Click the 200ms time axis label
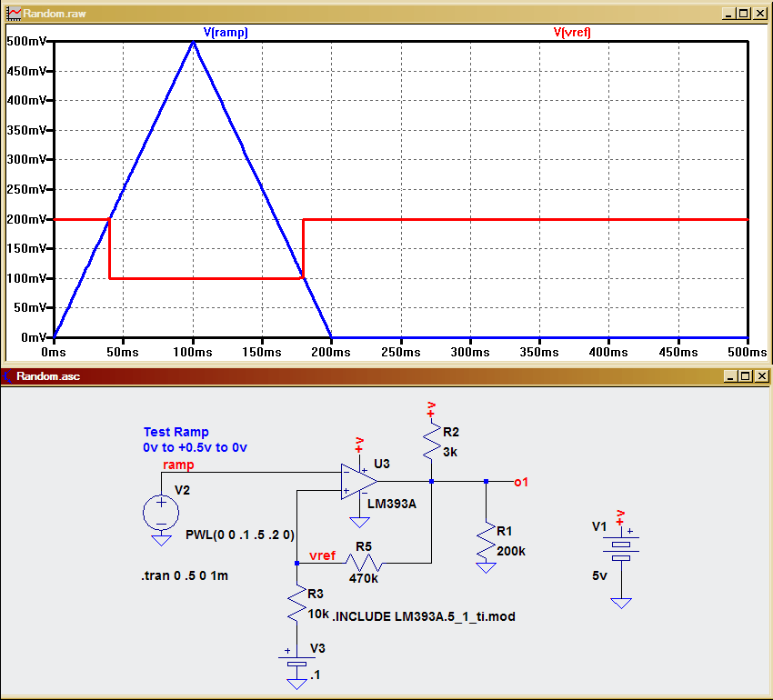 tap(331, 352)
